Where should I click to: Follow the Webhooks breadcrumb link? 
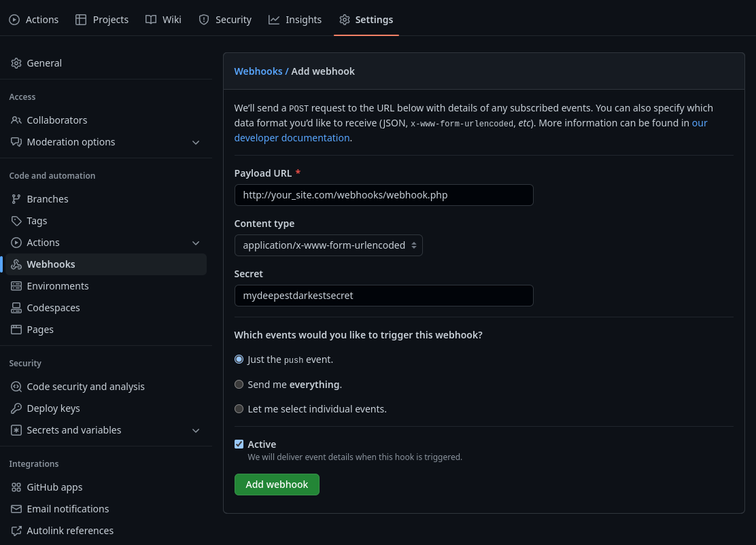(258, 71)
